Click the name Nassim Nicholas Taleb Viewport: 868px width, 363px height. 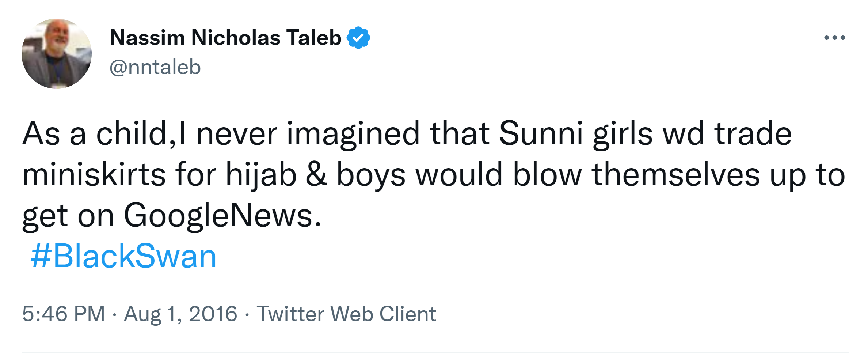[225, 38]
